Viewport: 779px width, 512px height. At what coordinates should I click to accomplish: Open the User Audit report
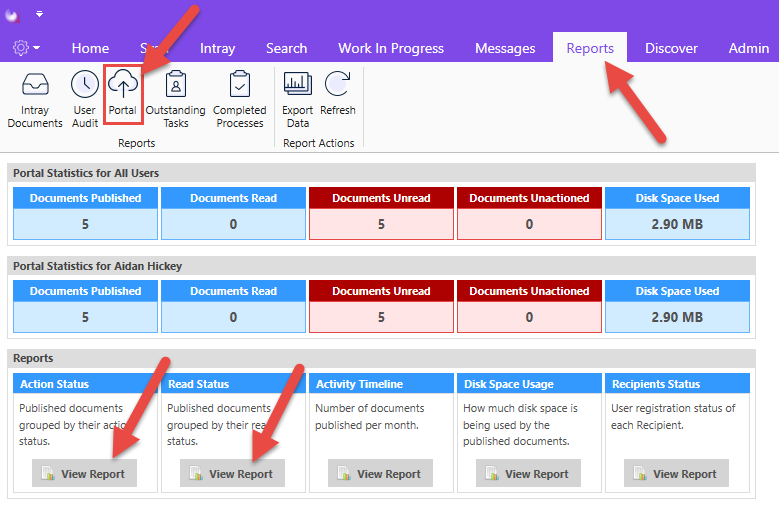coord(85,100)
